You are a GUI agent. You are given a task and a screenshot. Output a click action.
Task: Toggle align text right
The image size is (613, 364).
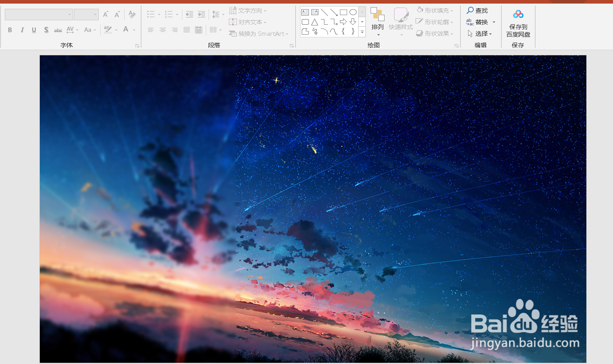point(174,30)
